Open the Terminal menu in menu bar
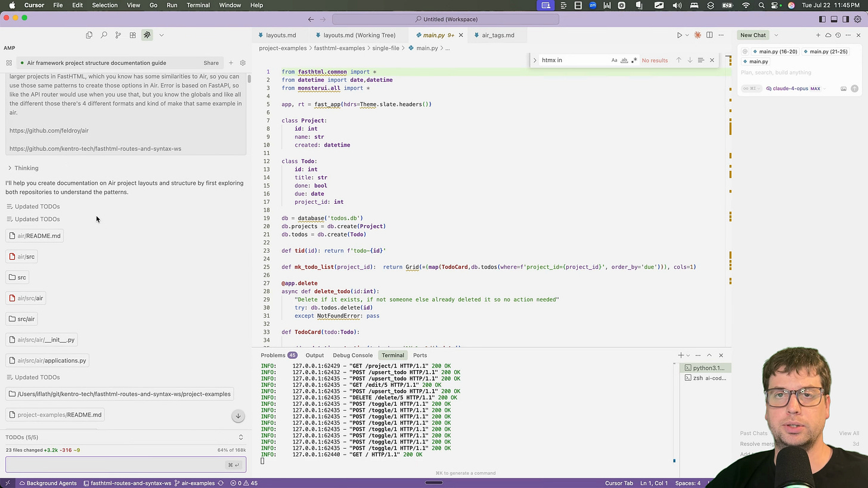 coord(198,5)
